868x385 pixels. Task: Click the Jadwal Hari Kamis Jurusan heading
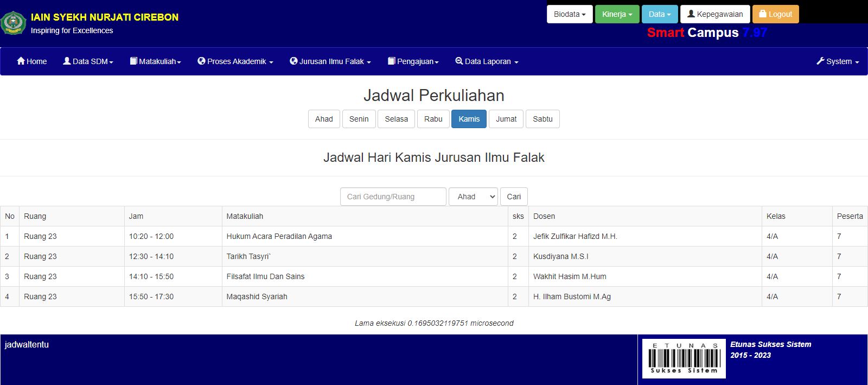click(x=434, y=157)
